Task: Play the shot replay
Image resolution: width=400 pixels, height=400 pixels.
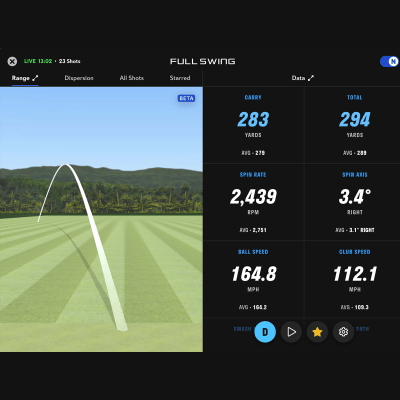Action: (291, 332)
